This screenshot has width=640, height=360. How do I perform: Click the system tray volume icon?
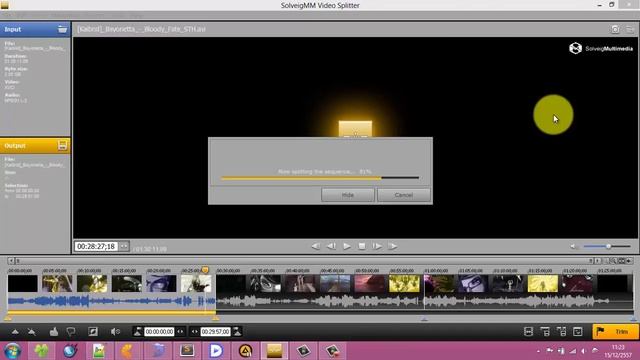[584, 351]
